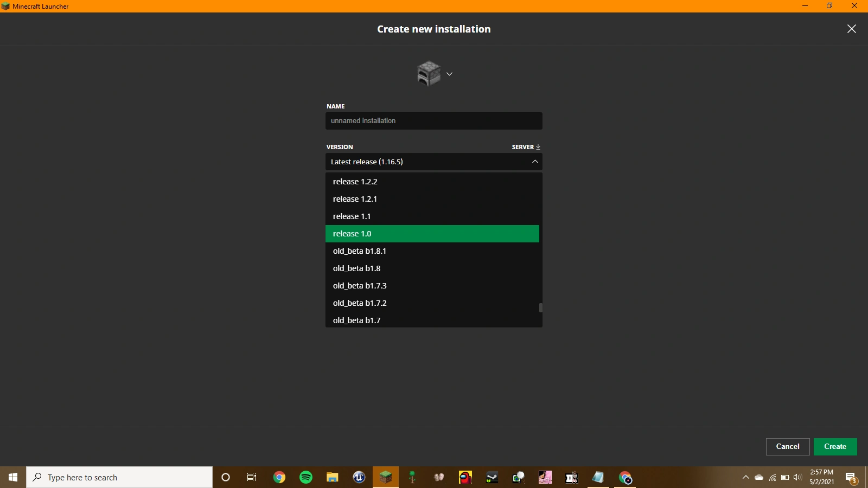
Task: Pick old_beta b1.7.3 version
Action: [x=432, y=286]
